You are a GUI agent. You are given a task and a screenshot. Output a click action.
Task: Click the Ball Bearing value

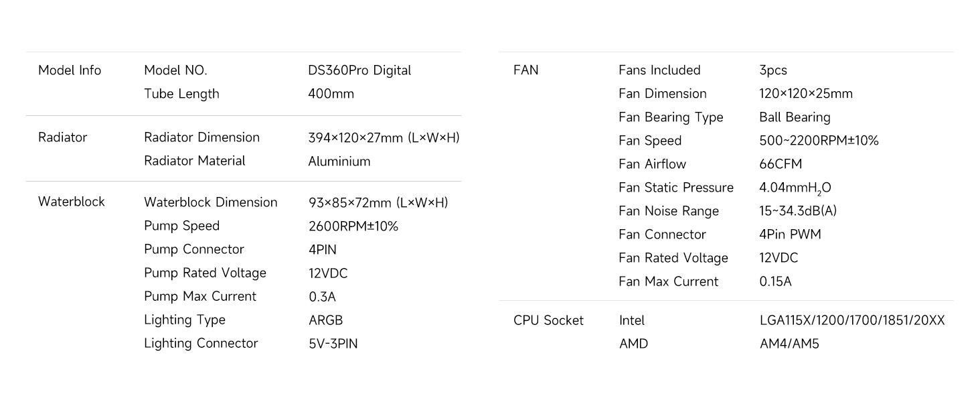(795, 117)
